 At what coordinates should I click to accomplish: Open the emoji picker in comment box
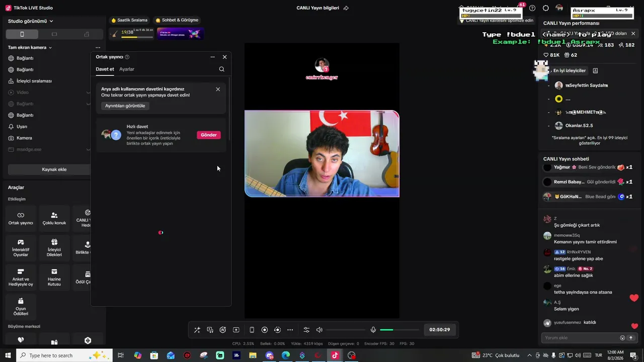coord(622,338)
